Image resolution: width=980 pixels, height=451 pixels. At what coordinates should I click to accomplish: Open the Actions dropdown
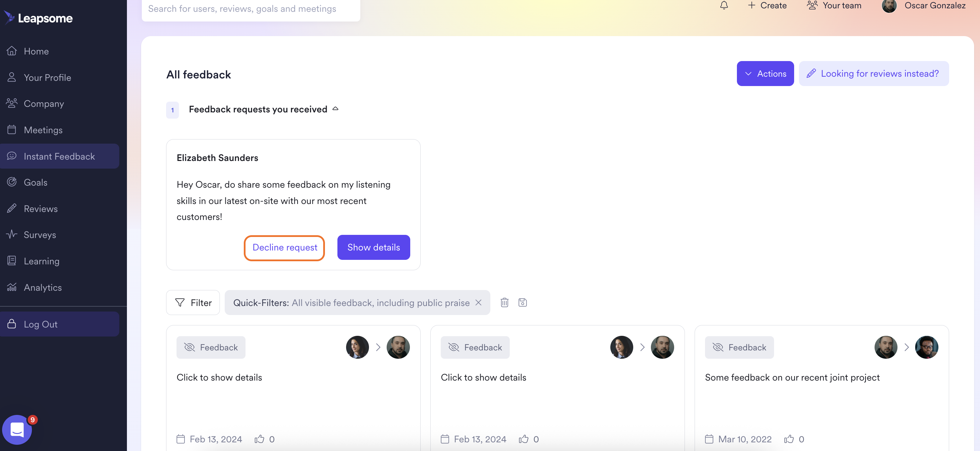tap(765, 74)
